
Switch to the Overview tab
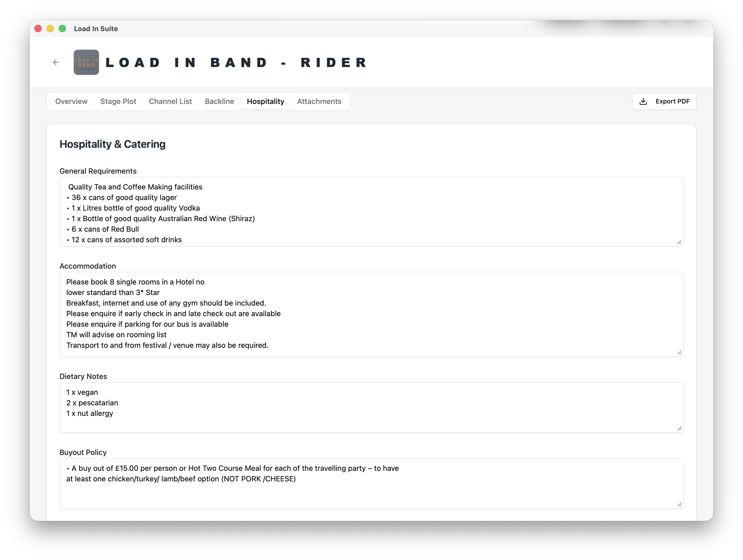tap(71, 101)
